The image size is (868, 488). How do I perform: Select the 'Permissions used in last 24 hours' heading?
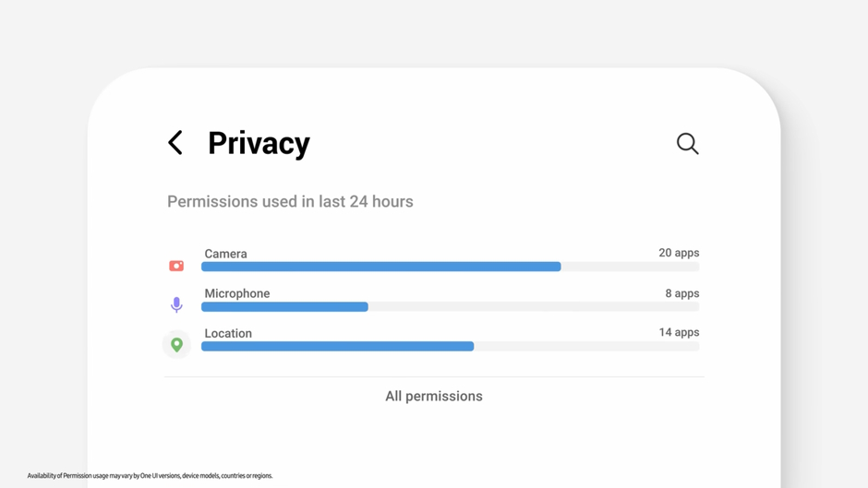[x=290, y=201]
